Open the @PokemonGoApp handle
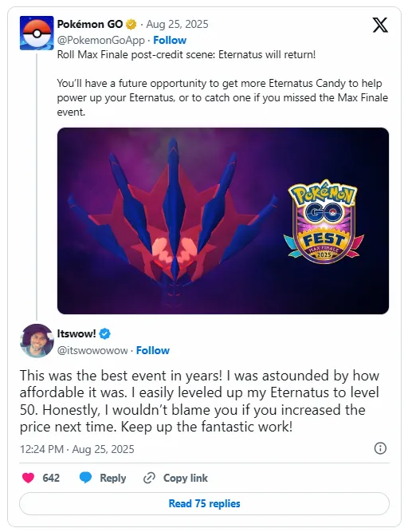This screenshot has height=532, width=408. (101, 40)
